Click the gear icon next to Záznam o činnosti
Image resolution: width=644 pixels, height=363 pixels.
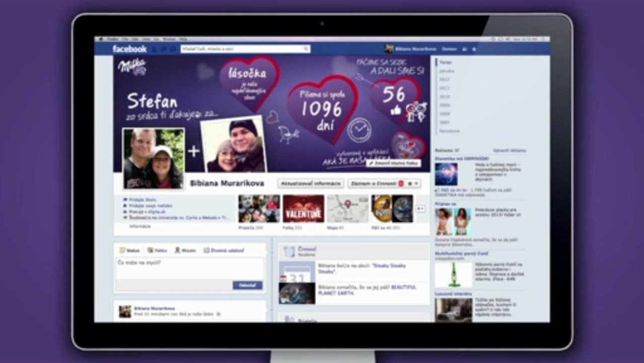tap(410, 184)
